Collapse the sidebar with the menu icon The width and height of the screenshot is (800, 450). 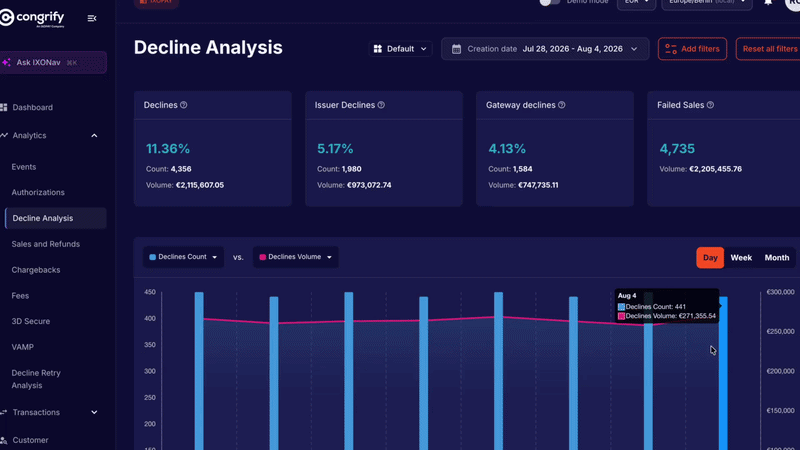[x=92, y=18]
